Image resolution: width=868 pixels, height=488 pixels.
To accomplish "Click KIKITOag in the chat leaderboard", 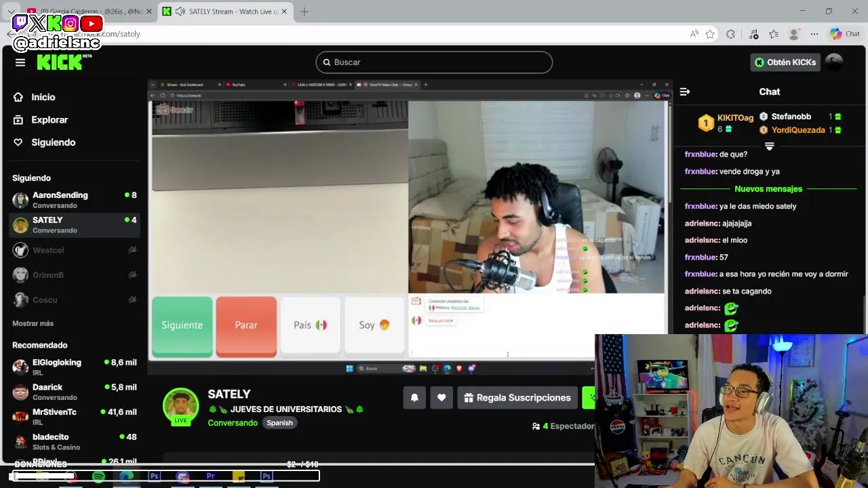I will (x=735, y=118).
